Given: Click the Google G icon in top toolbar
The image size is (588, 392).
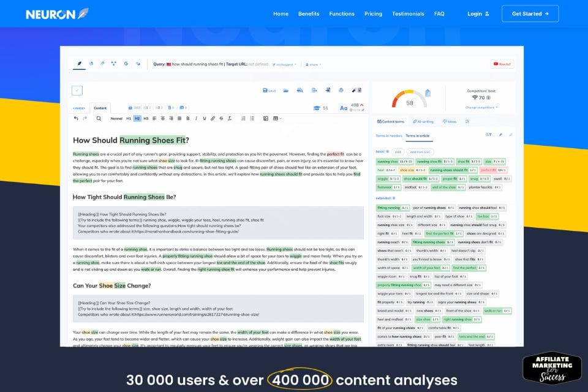Looking at the screenshot, I should coord(126,64).
